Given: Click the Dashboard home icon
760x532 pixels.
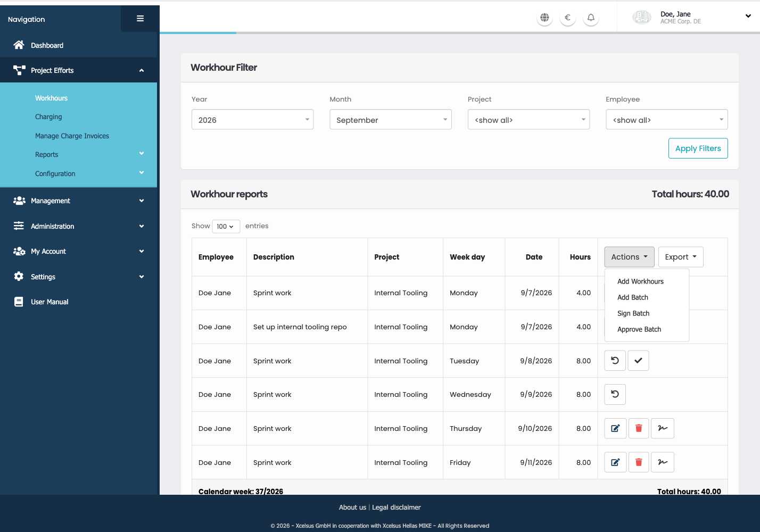Looking at the screenshot, I should point(19,45).
